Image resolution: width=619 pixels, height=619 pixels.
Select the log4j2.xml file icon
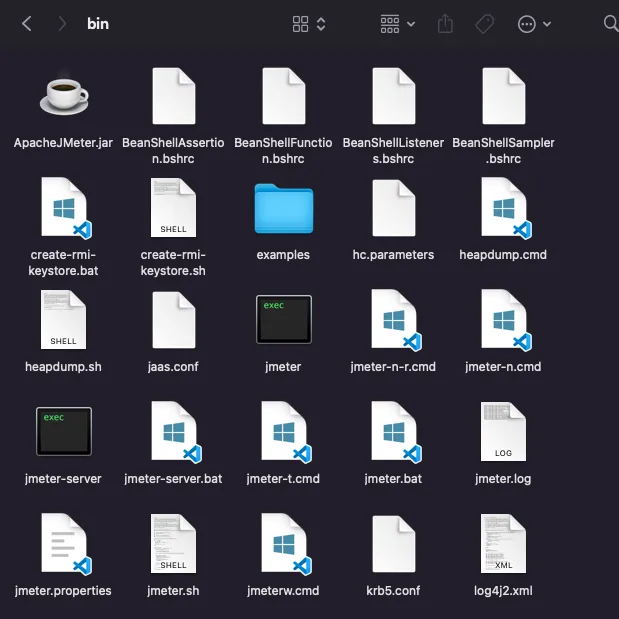503,544
